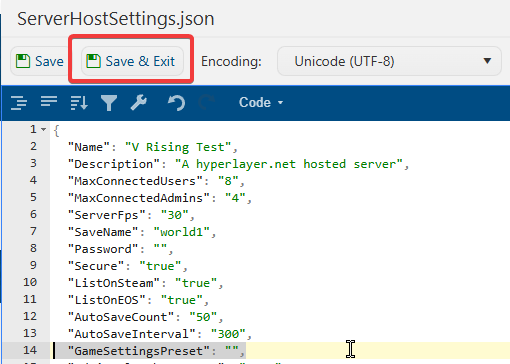Click the "ListOnEOS" key
The image size is (510, 364).
tap(107, 300)
